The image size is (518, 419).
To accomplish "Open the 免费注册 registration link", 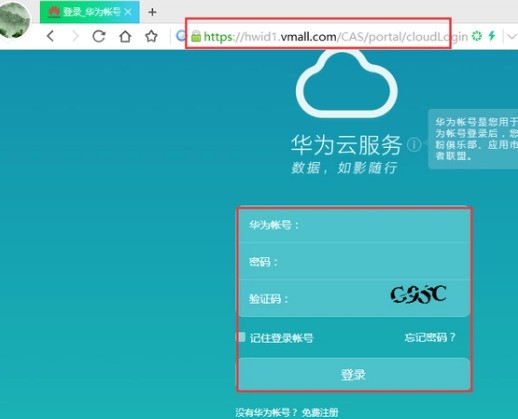I will click(x=320, y=413).
